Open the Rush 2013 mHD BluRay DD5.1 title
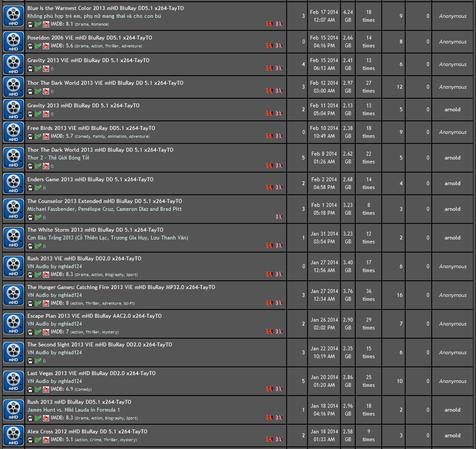 (x=79, y=402)
